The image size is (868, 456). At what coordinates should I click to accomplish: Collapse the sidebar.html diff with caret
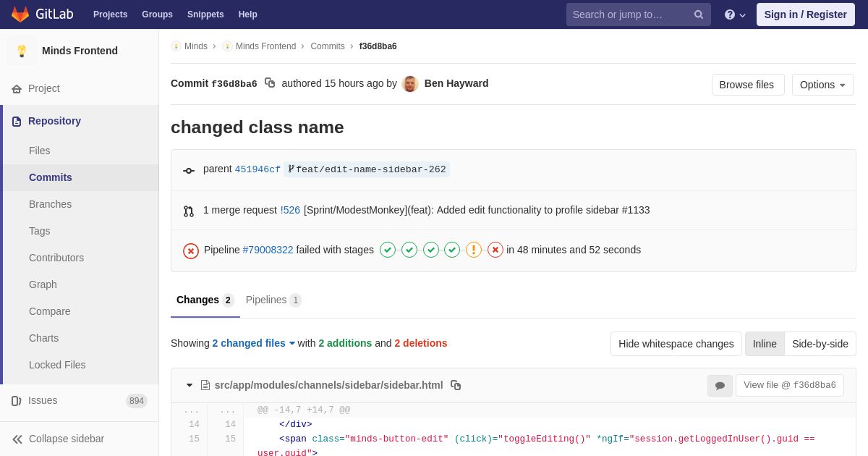tap(190, 385)
